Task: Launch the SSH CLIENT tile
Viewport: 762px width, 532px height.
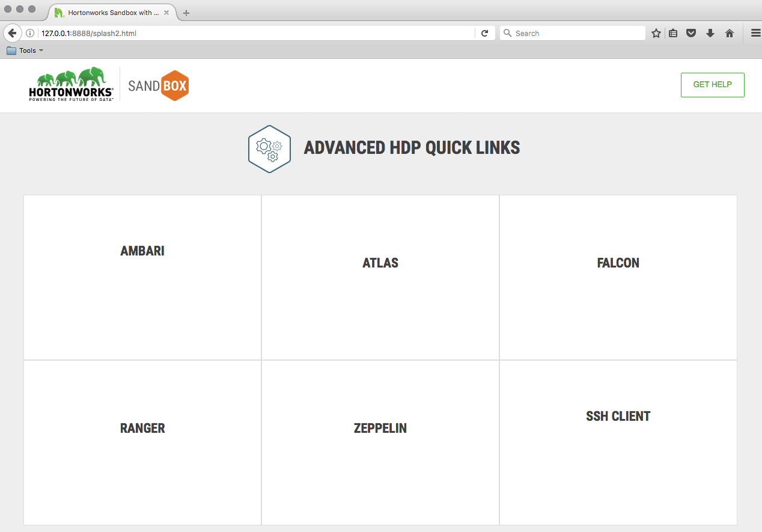Action: (x=618, y=416)
